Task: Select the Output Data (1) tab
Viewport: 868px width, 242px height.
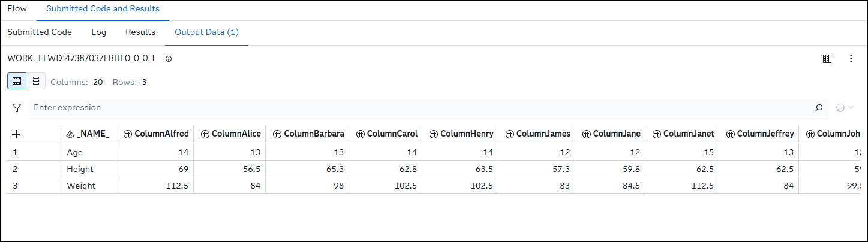Action: pos(206,32)
